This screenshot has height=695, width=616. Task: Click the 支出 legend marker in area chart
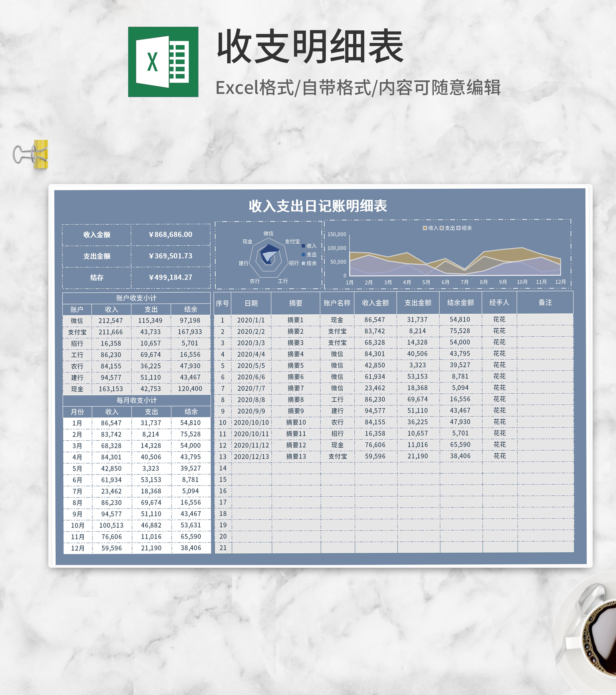coord(441,228)
